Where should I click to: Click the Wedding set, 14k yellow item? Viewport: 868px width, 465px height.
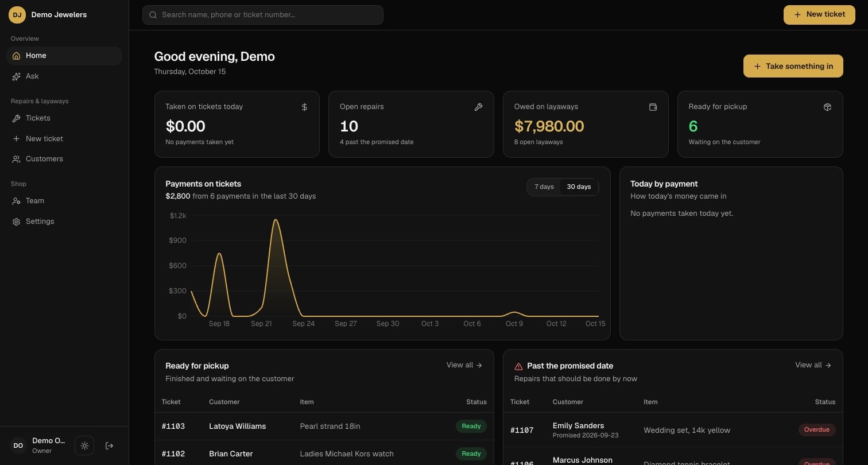[687, 430]
